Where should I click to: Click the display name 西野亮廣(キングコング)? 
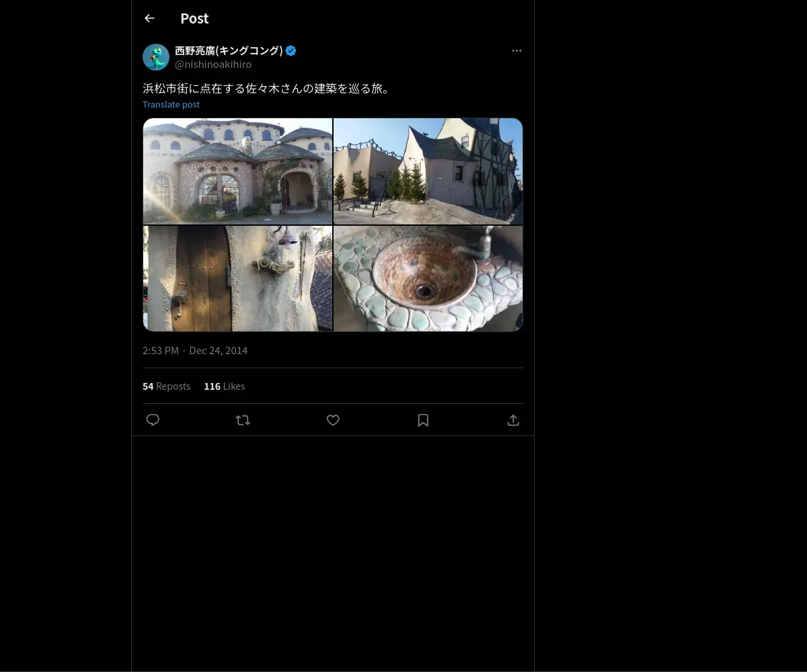click(x=229, y=50)
